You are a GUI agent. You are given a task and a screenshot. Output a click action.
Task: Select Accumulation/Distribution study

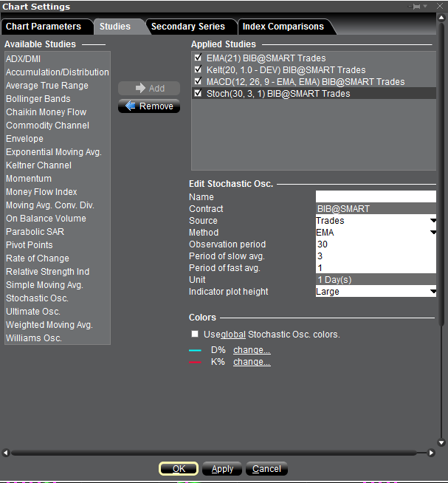tap(58, 72)
